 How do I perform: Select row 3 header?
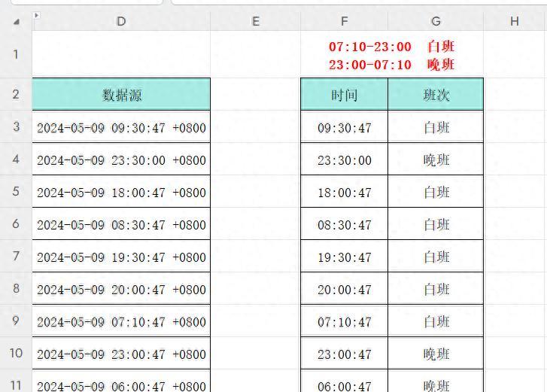[x=16, y=126]
